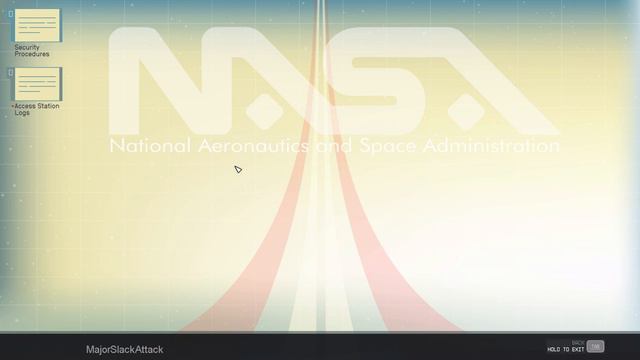Click the MajorSlackAttack name in bottom bar
640x360 pixels.
124,350
